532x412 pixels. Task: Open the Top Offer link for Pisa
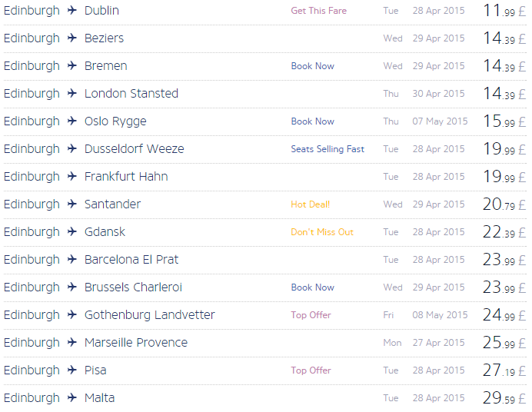(311, 370)
